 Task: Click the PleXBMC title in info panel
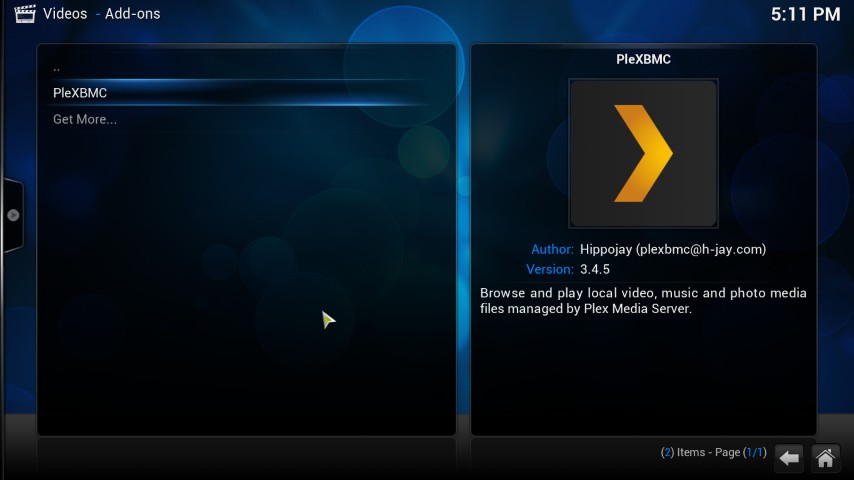coord(643,59)
